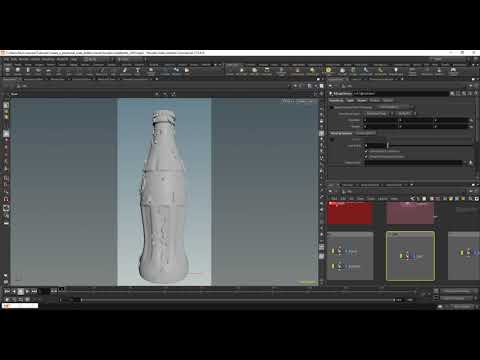Add a Geometry Light from the shelf

pyautogui.click(x=282, y=71)
